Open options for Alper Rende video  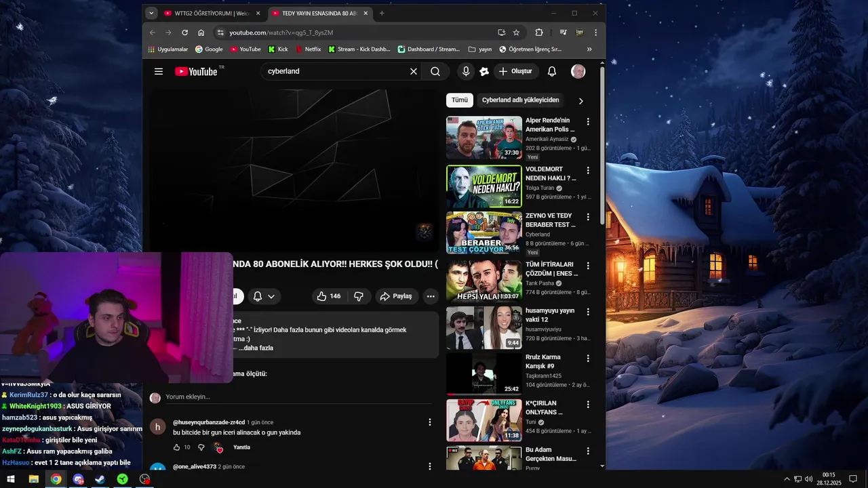[x=588, y=122]
